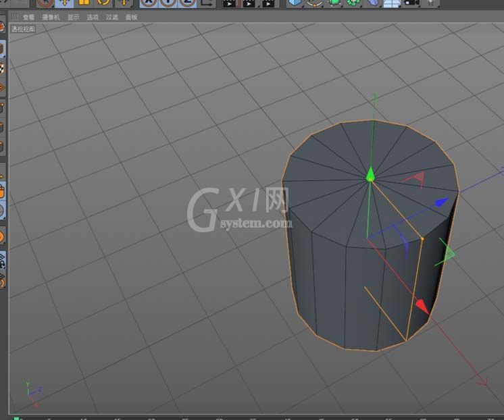Select the highlighted point on cylinder edge
This screenshot has width=504, height=420.
click(x=422, y=239)
